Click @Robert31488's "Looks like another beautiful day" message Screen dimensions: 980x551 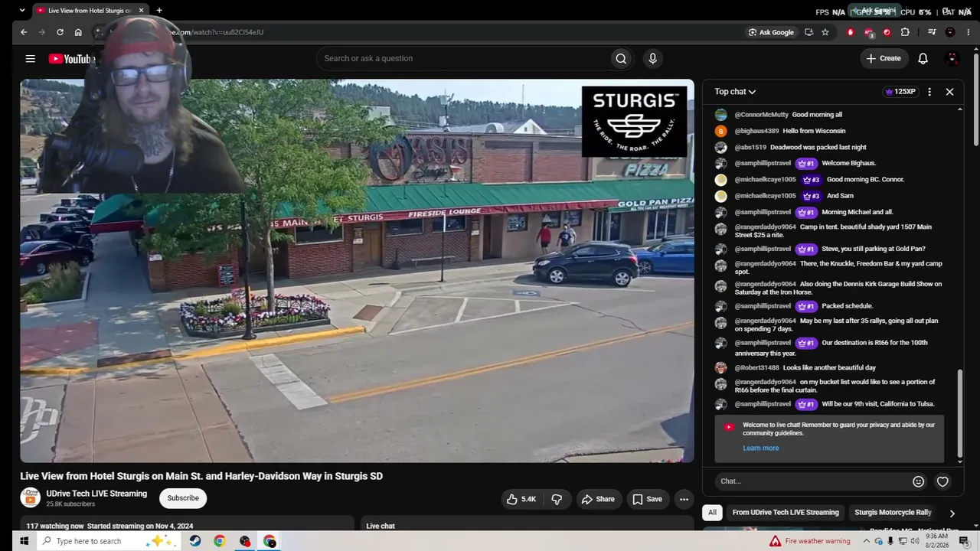(829, 368)
